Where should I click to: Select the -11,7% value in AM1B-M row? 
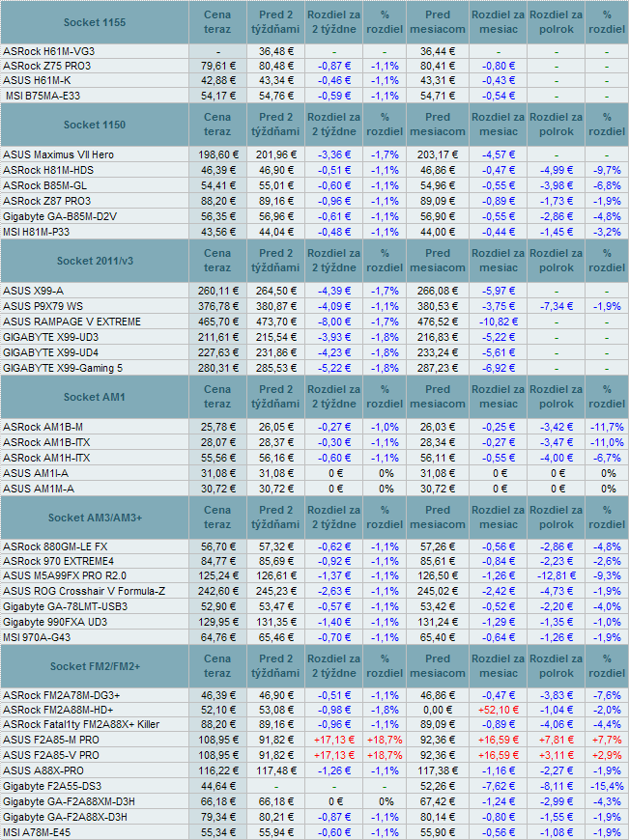[x=607, y=428]
